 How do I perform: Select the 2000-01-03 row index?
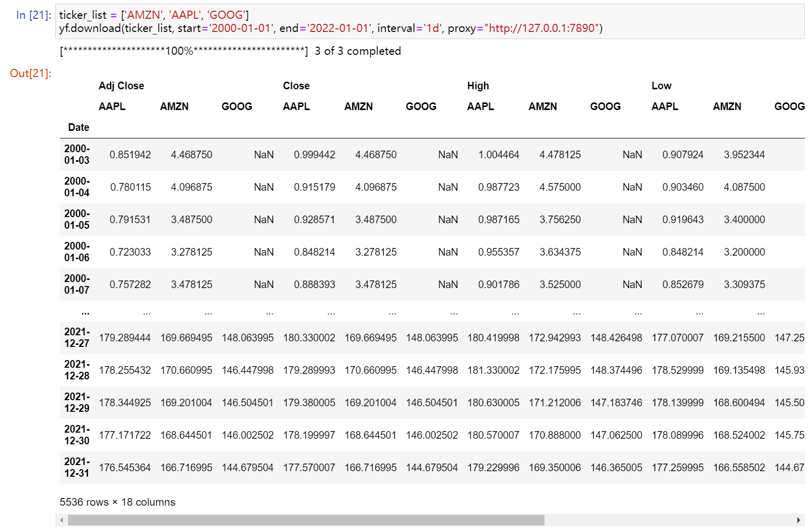77,154
